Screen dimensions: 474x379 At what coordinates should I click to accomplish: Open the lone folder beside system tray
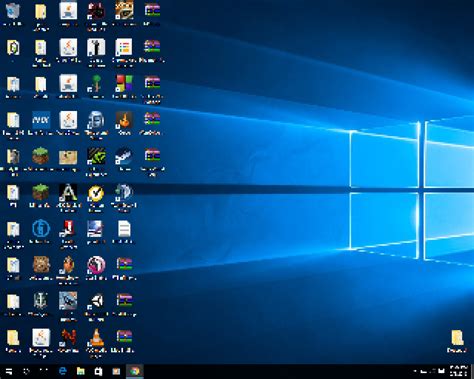pyautogui.click(x=457, y=338)
